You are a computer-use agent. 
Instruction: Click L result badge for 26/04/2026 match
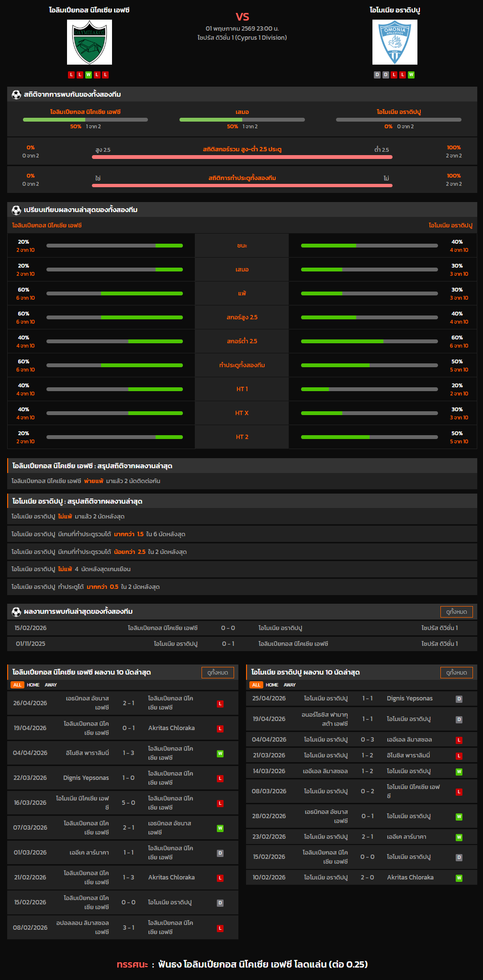[x=220, y=704]
